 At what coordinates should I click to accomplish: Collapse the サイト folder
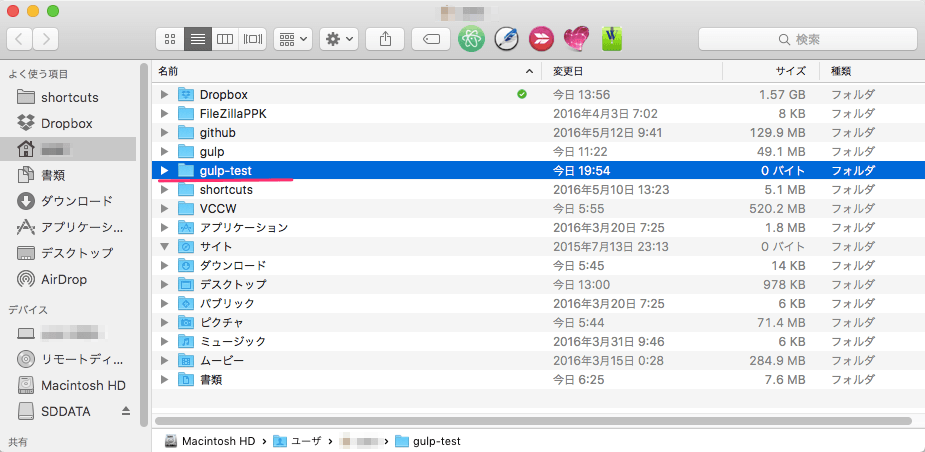coord(165,246)
